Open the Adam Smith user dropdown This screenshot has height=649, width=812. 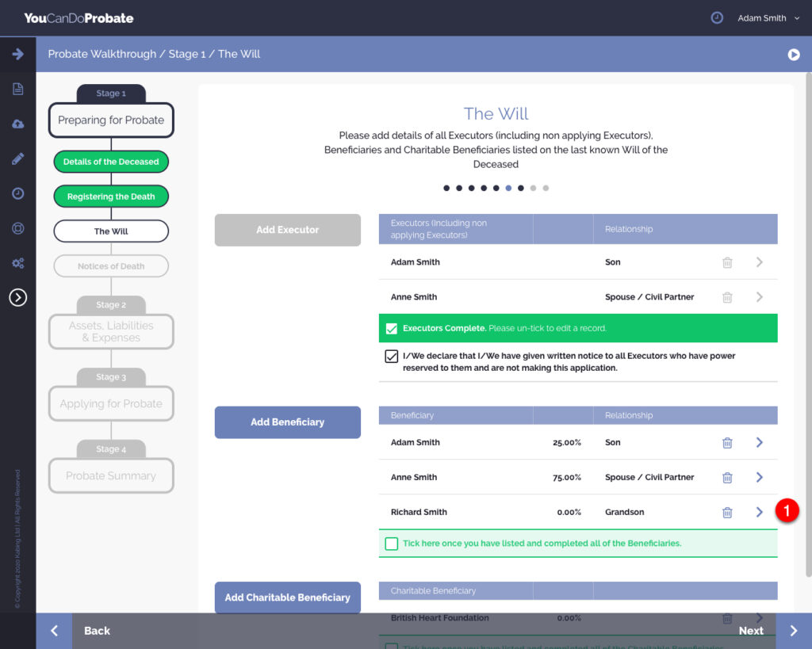(x=768, y=18)
